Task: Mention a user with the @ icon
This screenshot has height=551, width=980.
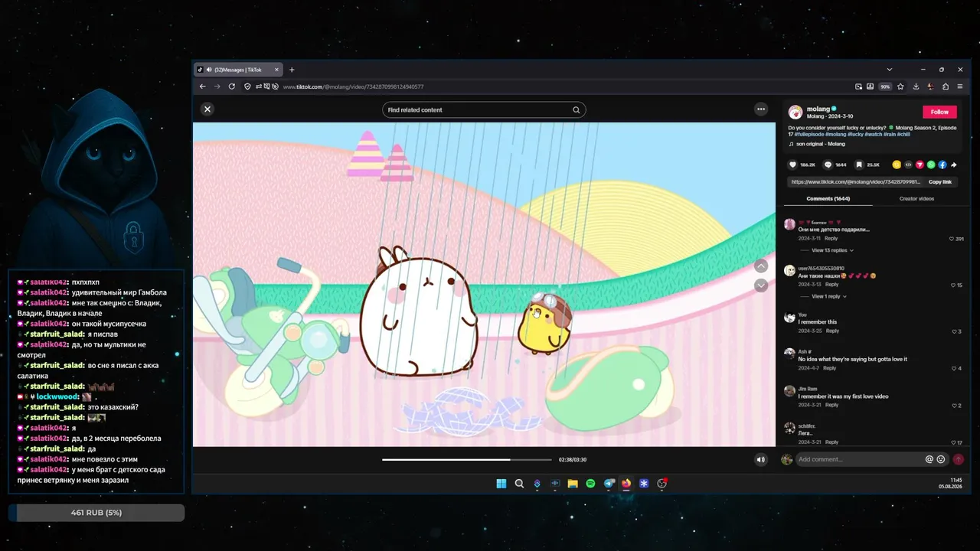Action: point(929,459)
